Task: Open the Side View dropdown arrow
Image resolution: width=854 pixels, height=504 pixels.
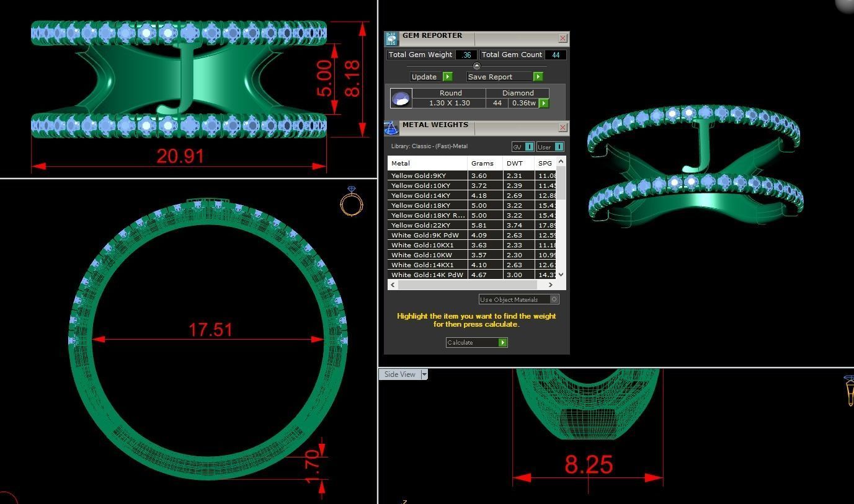Action: tap(424, 374)
